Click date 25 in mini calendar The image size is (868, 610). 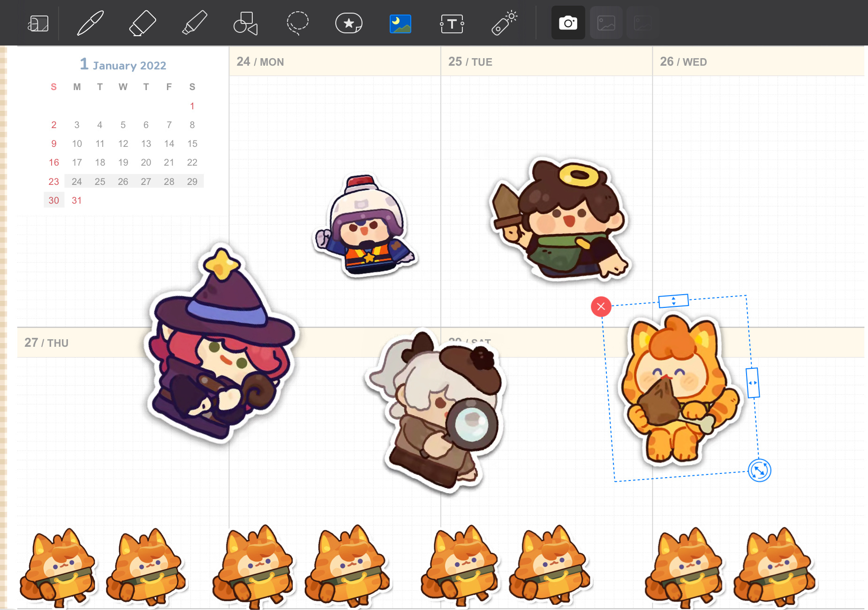[x=100, y=182]
